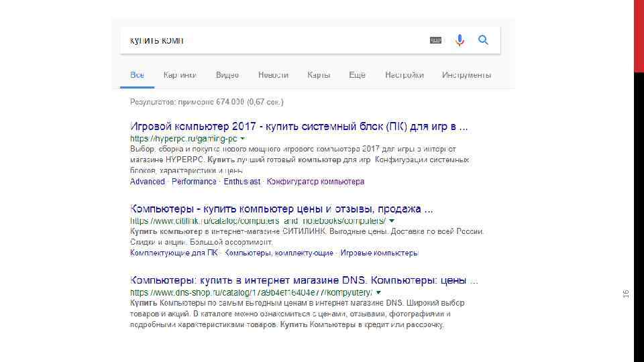
Task: Follow 'Компьютеры, комплектующие' sitelink
Action: pos(279,253)
